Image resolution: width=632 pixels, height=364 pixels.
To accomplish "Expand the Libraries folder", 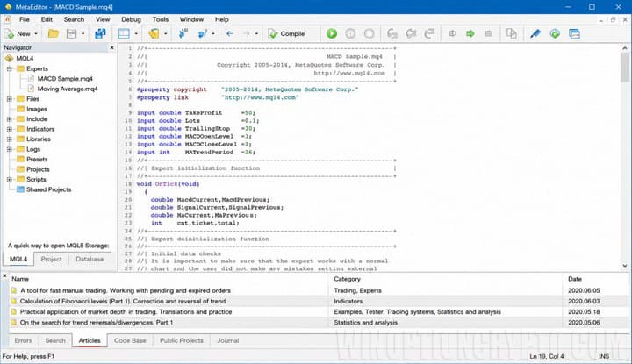I will point(10,139).
